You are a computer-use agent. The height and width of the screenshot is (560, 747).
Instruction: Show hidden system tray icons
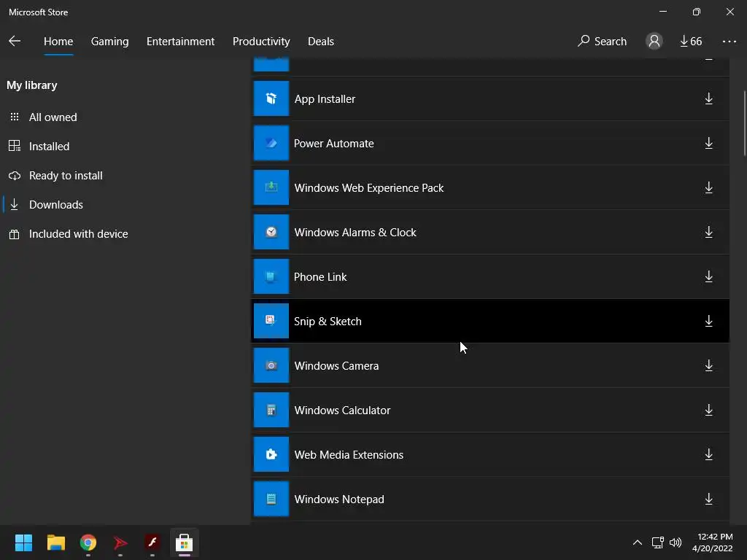point(638,542)
